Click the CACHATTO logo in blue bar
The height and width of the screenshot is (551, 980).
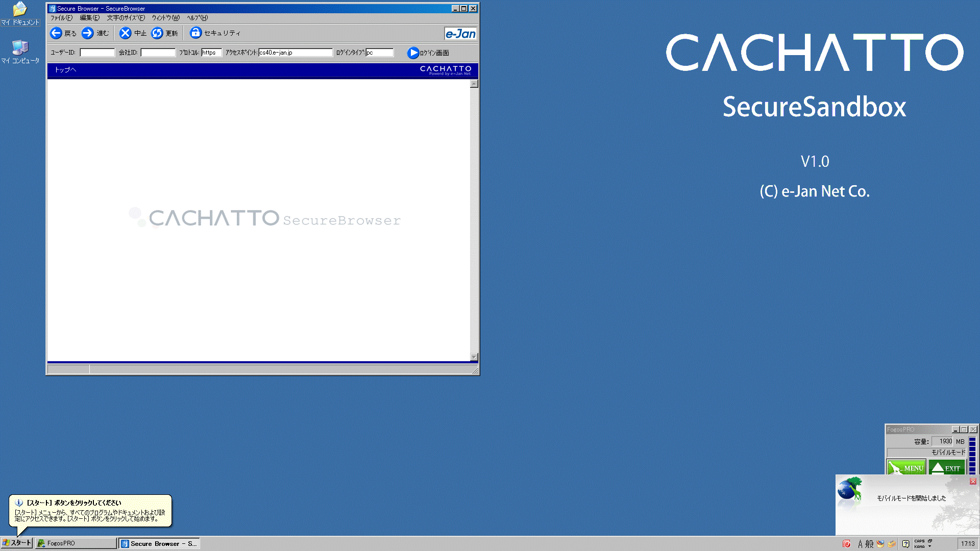tap(446, 70)
